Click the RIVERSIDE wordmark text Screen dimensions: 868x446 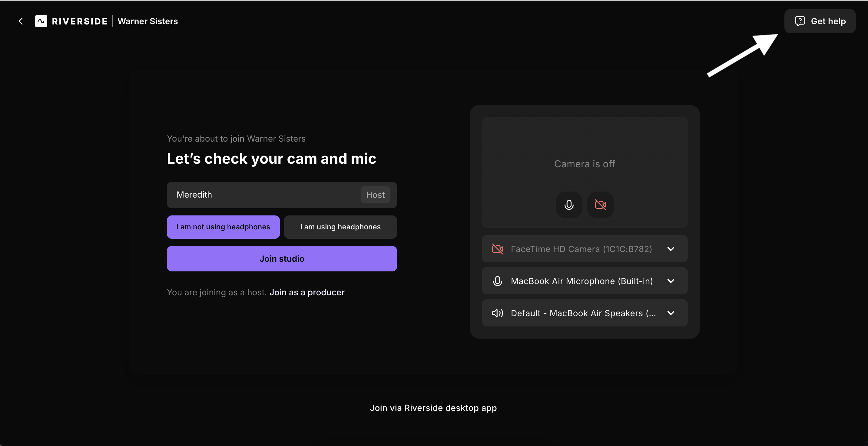click(x=80, y=21)
